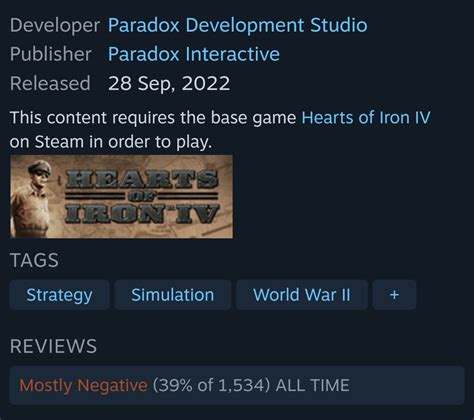The height and width of the screenshot is (420, 474).
Task: Select the Simulation tag
Action: pyautogui.click(x=173, y=295)
